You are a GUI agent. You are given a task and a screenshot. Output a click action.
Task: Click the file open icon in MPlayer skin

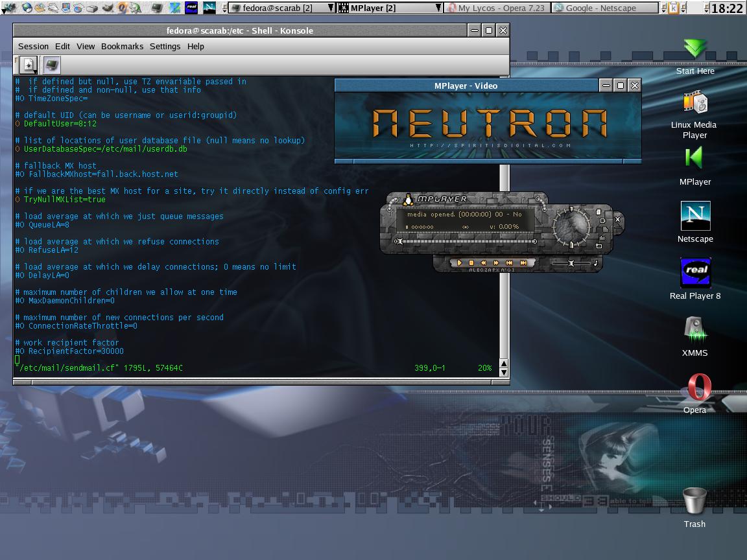click(599, 212)
